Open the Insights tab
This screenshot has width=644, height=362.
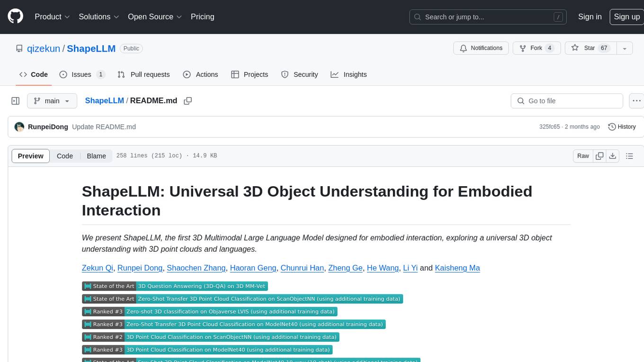pyautogui.click(x=349, y=74)
